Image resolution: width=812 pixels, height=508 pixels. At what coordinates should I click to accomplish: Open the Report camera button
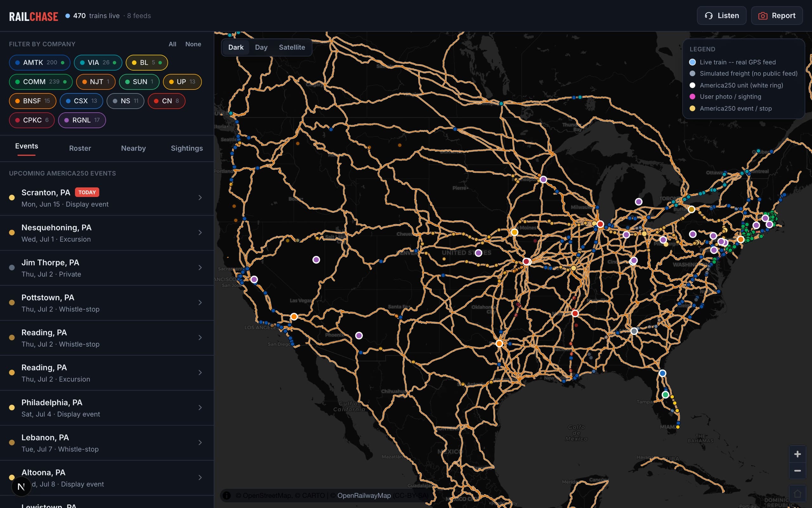776,16
